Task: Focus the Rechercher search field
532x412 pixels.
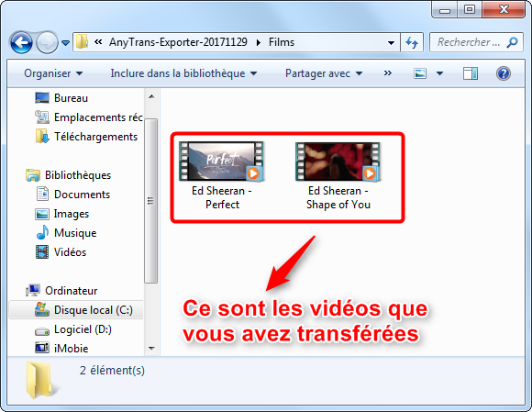Action: tap(476, 42)
